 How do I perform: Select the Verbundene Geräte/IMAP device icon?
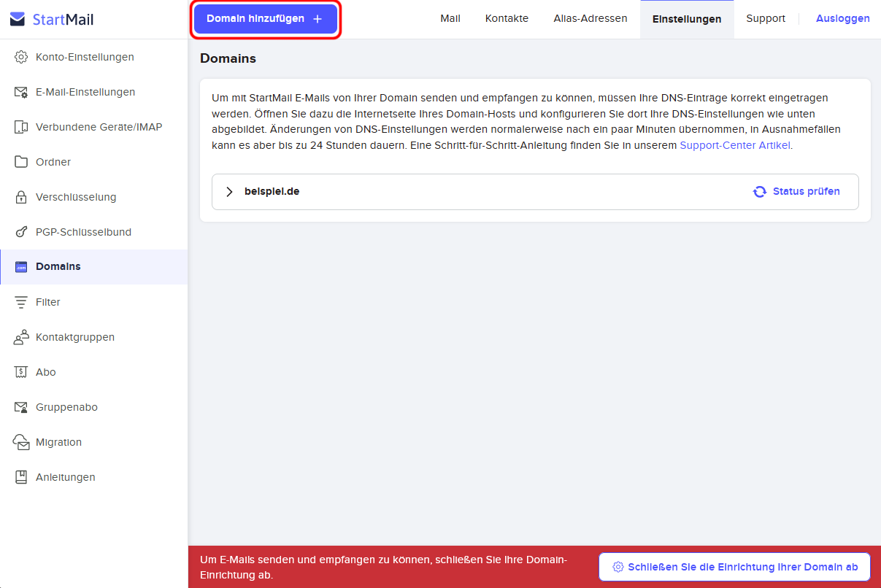click(20, 127)
